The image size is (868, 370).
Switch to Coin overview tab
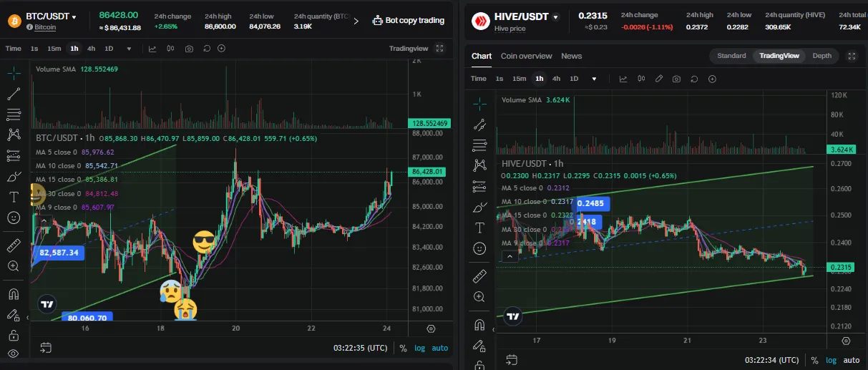527,56
